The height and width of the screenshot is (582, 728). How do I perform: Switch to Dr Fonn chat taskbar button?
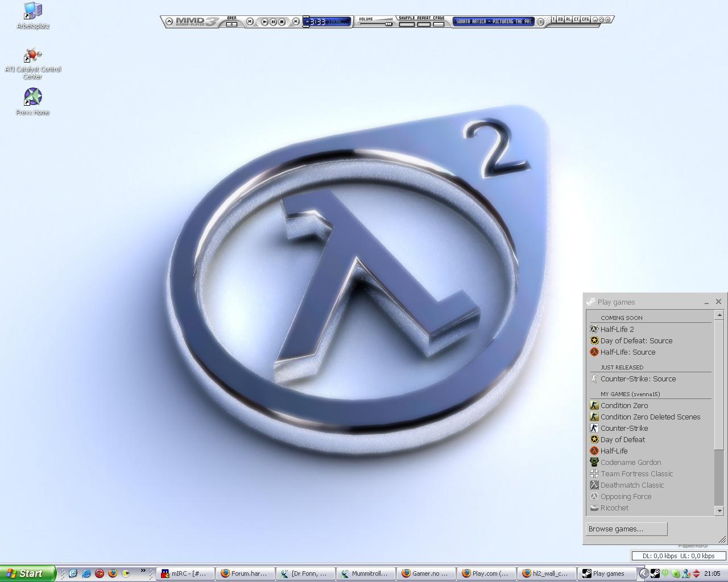coord(306,573)
